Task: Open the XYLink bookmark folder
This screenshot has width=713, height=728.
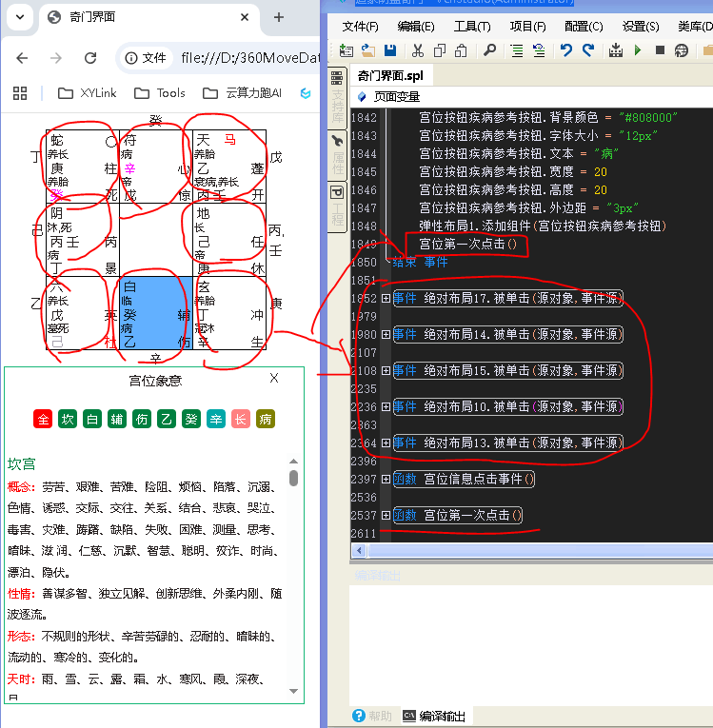Action: pyautogui.click(x=87, y=93)
